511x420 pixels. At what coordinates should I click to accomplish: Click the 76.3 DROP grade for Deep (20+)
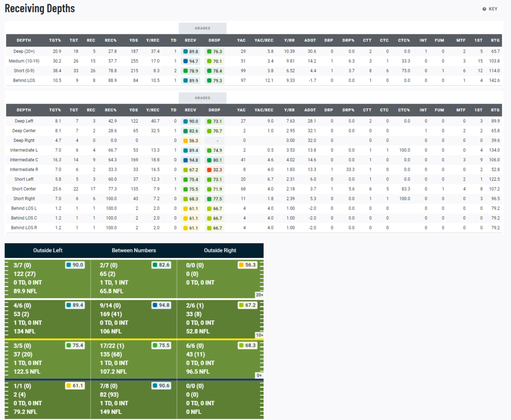pyautogui.click(x=215, y=52)
